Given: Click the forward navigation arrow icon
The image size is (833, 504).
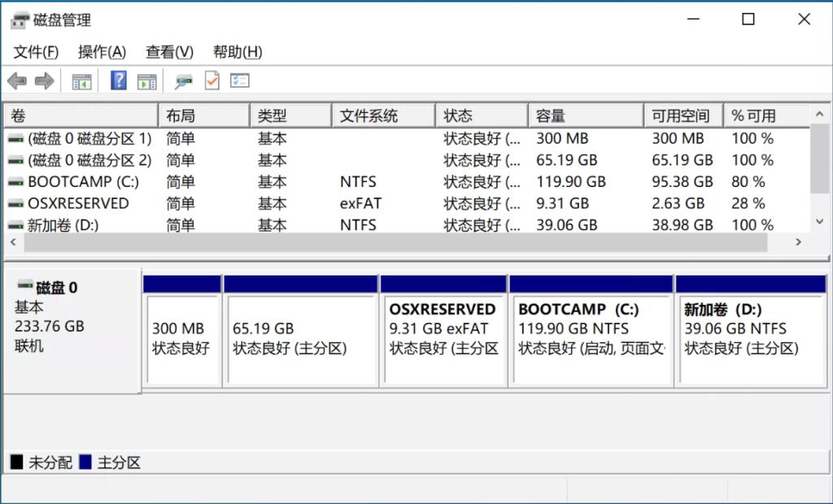Looking at the screenshot, I should click(43, 80).
